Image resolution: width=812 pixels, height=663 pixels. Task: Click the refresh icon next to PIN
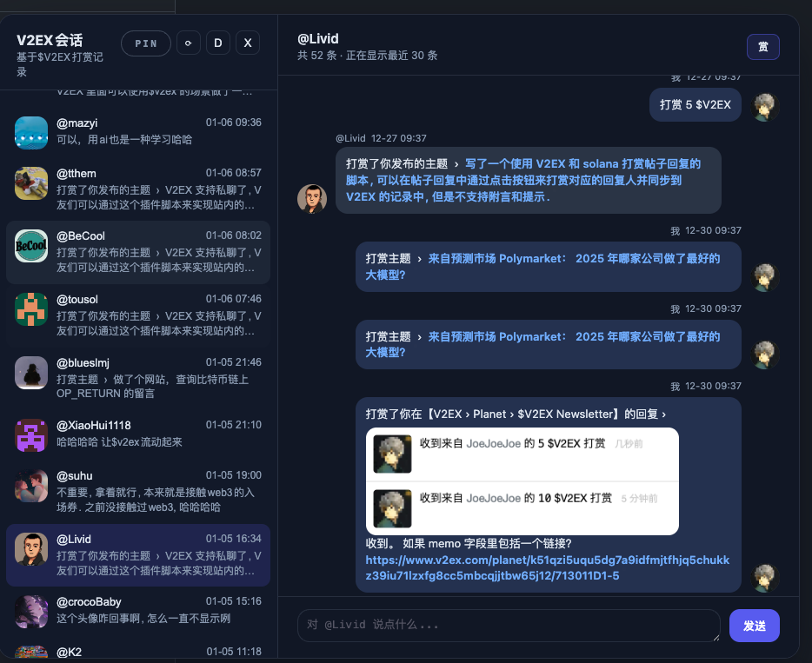(189, 43)
